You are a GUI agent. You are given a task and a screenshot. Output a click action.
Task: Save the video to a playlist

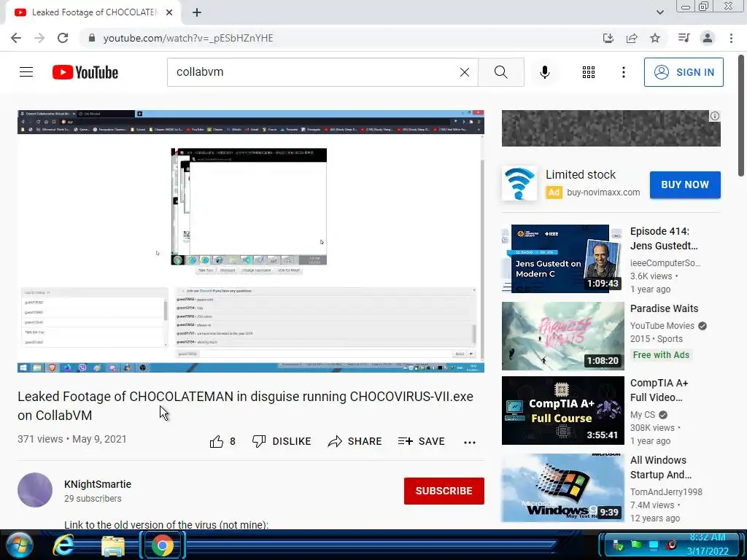coord(421,441)
